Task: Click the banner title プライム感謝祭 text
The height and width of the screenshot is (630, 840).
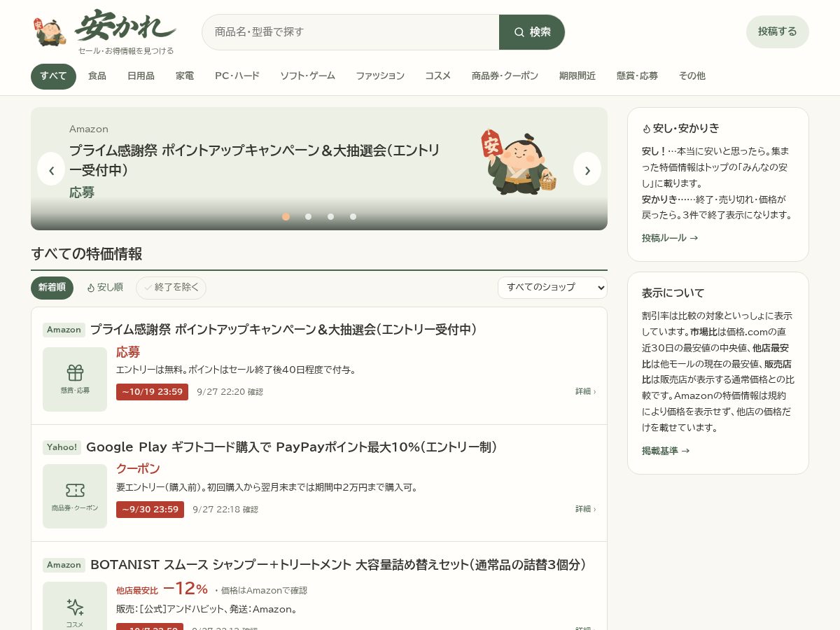Action: pyautogui.click(x=255, y=160)
